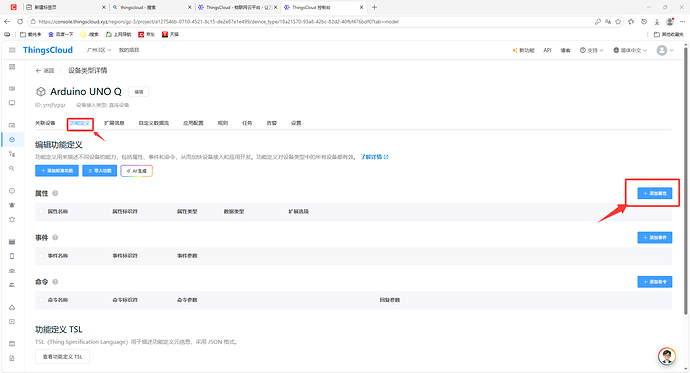Click the browser back arrow
Screen dimensions: 690x373
point(7,22)
